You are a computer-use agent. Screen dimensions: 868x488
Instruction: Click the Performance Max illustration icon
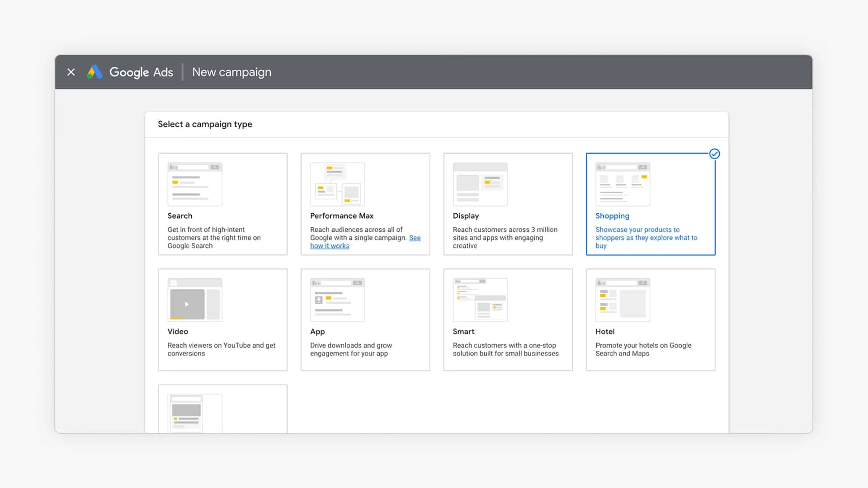coord(337,184)
